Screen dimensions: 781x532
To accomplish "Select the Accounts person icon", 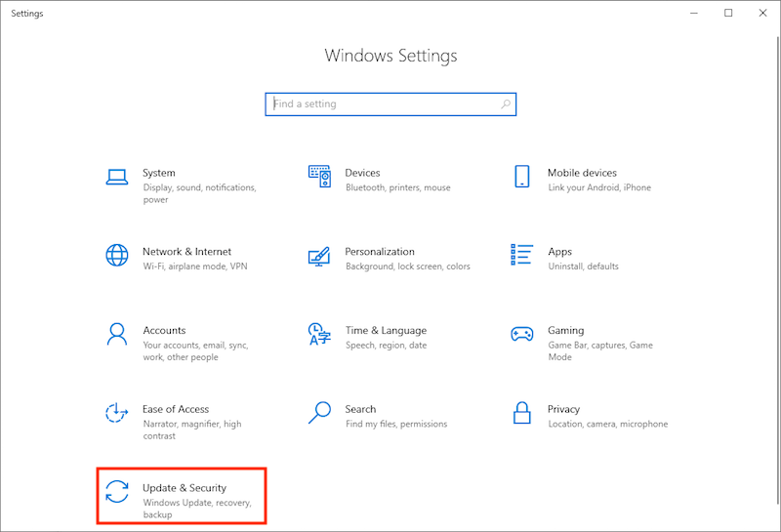I will coord(117,335).
